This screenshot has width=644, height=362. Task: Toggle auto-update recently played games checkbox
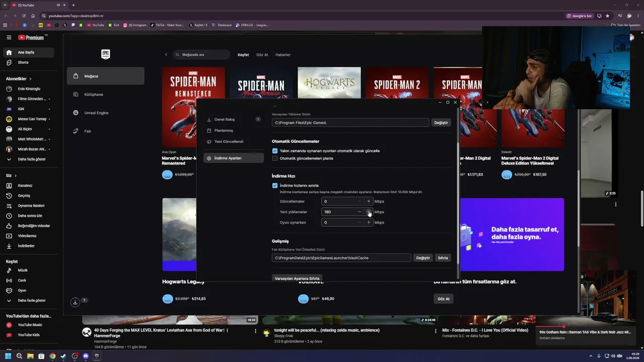click(275, 151)
